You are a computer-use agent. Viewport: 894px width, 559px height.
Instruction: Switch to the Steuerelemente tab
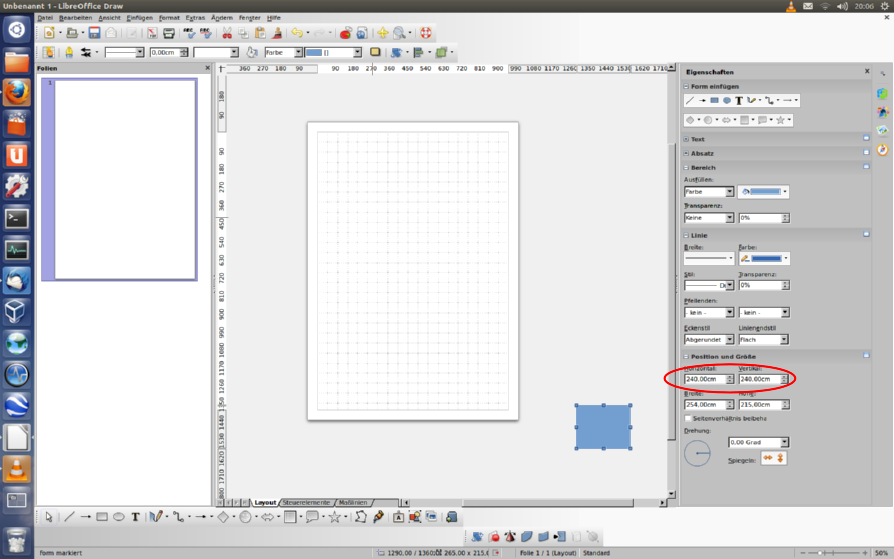(x=306, y=502)
